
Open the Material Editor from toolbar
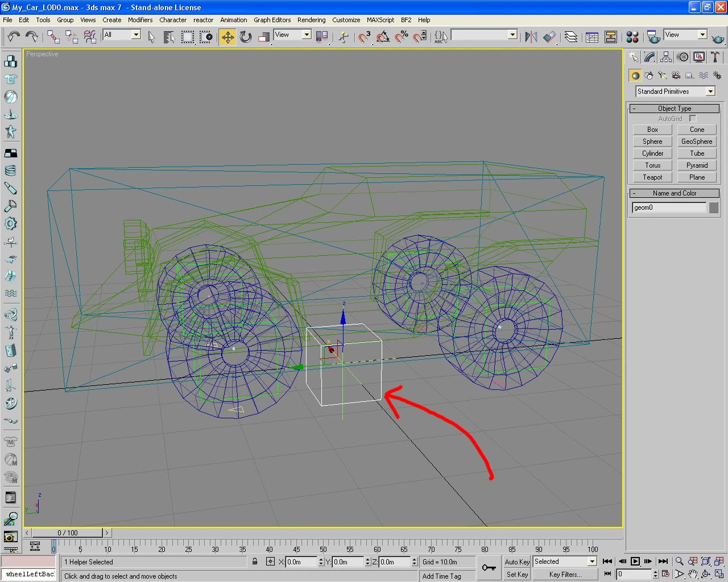(632, 38)
